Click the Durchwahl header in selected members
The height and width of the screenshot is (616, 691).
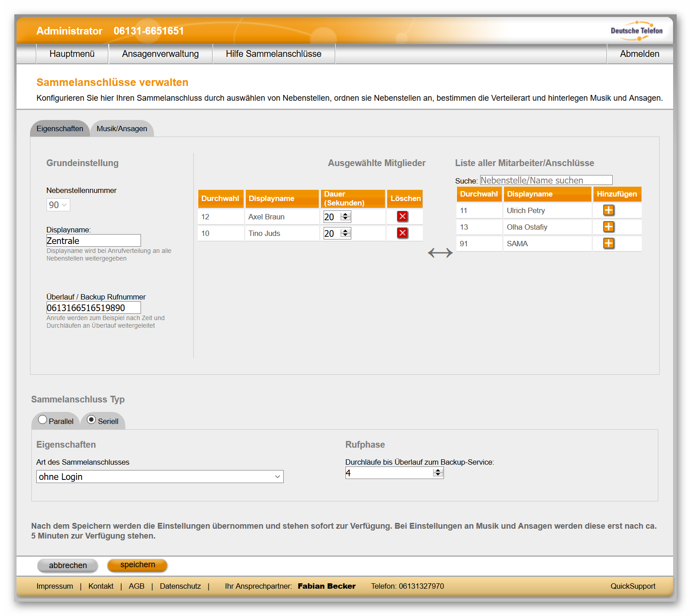[x=221, y=198]
